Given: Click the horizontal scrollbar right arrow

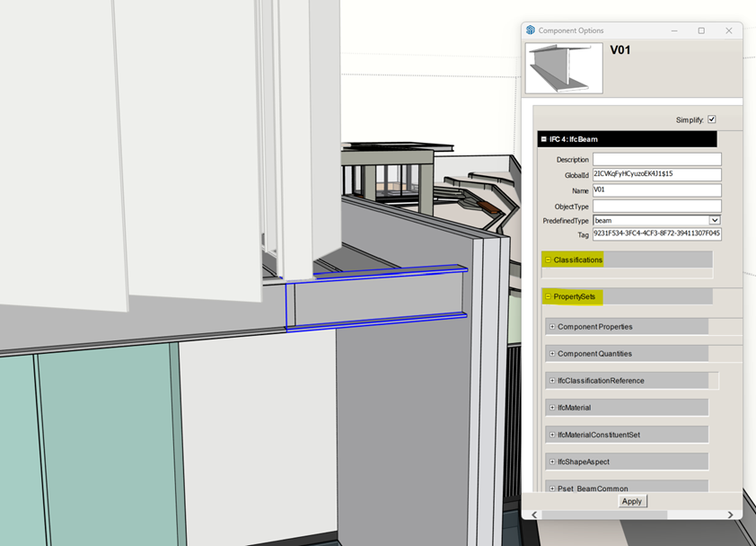Looking at the screenshot, I should click(x=730, y=515).
